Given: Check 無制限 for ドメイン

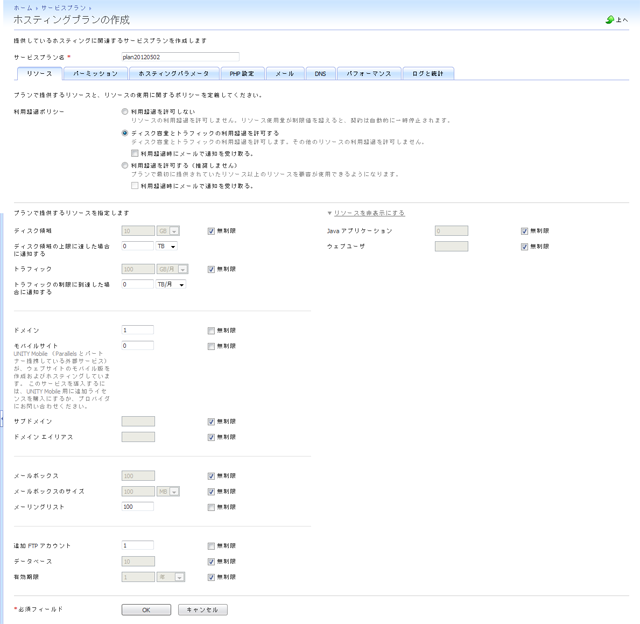Looking at the screenshot, I should coord(211,329).
